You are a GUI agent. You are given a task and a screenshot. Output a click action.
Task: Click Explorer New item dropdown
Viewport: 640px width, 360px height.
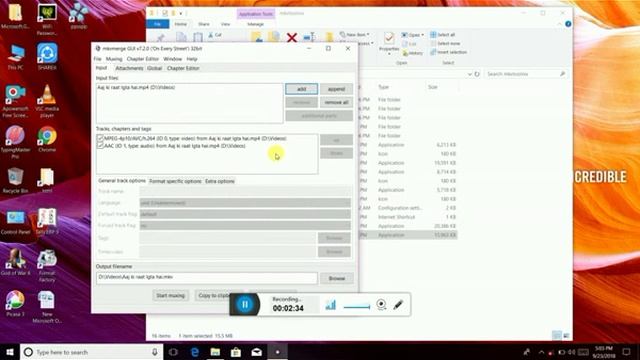(x=355, y=35)
